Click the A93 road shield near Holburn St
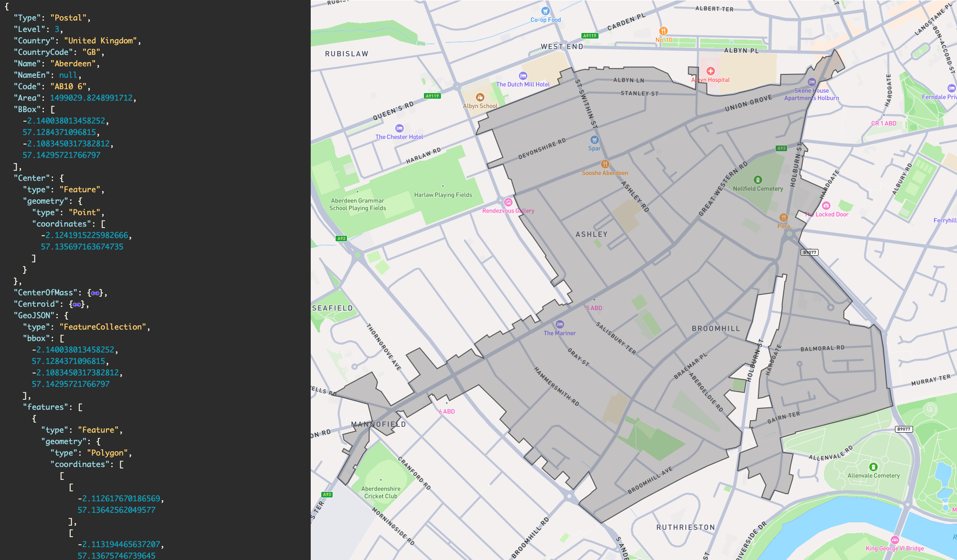This screenshot has width=957, height=560. click(781, 148)
